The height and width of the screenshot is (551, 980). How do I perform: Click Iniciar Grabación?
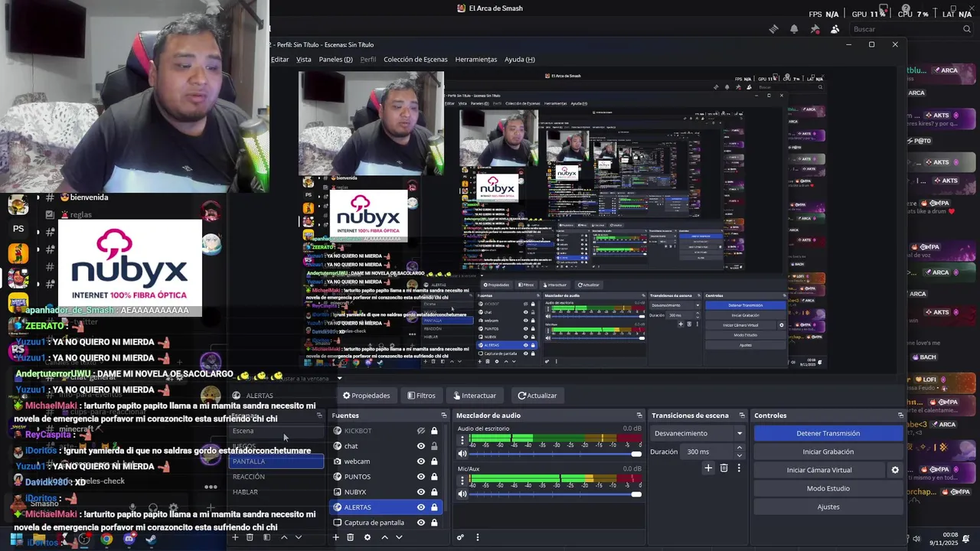pyautogui.click(x=828, y=452)
